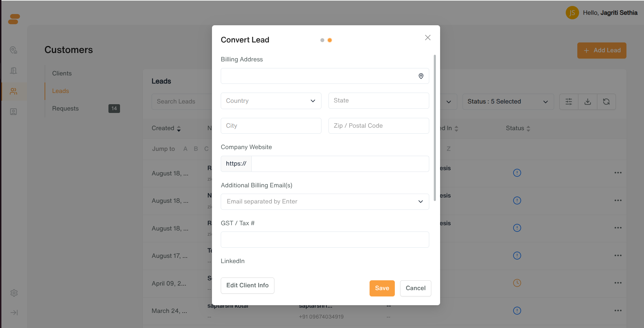Open the filter settings icon in Leads toolbar
The height and width of the screenshot is (328, 644).
(x=569, y=102)
